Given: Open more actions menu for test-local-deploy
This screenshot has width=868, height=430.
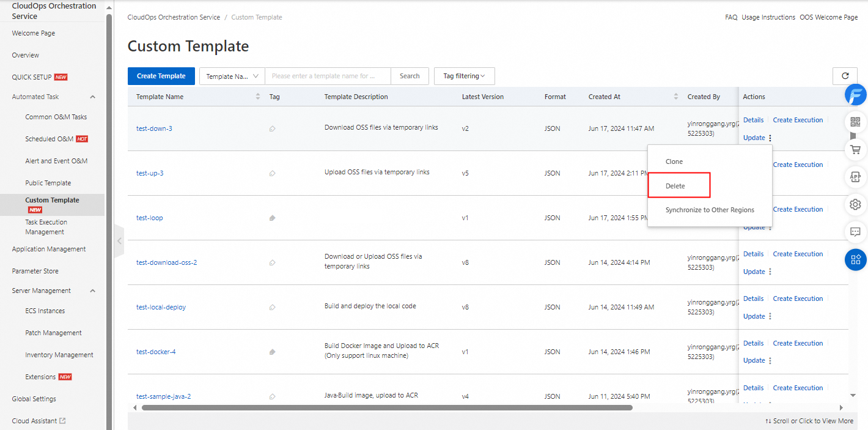Looking at the screenshot, I should coord(770,316).
